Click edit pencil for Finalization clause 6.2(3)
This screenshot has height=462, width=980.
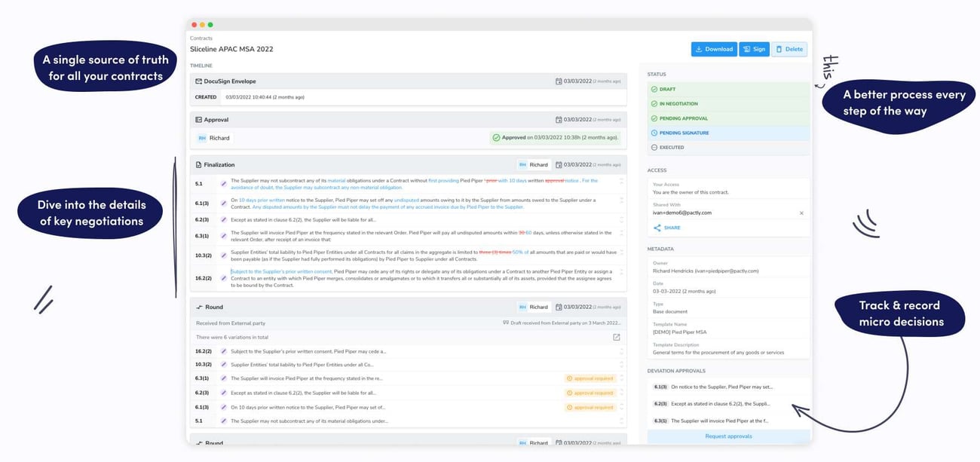coord(224,219)
